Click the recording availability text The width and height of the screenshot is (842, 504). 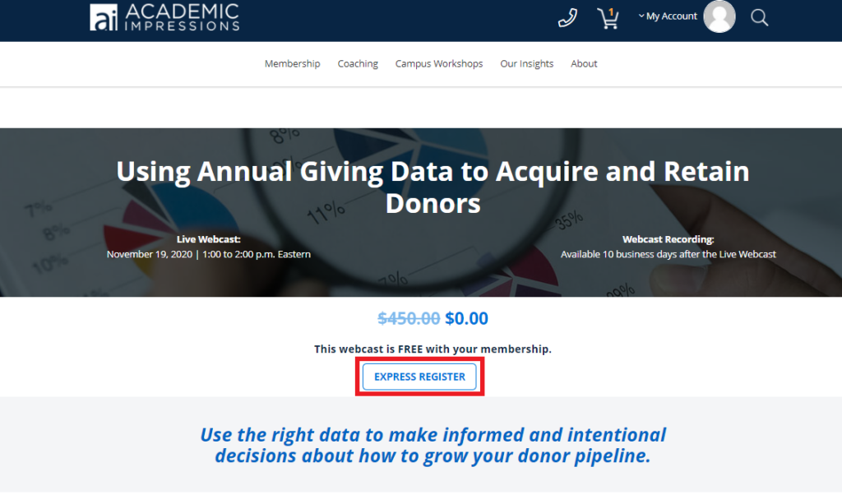[x=669, y=254]
